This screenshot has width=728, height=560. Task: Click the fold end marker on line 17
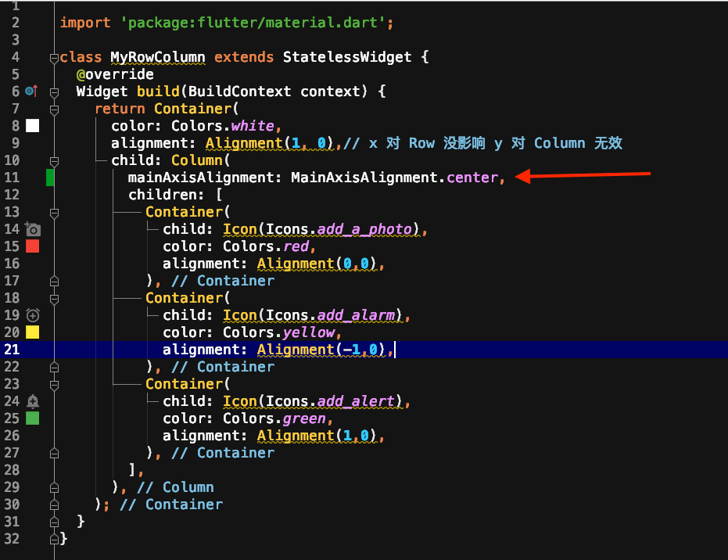54,282
